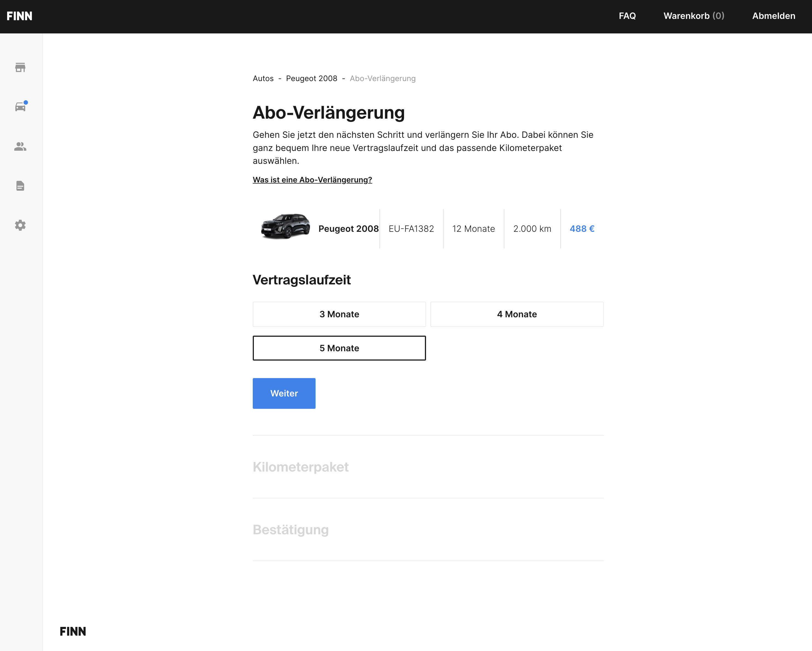Expand the Kilometerpaket section
This screenshot has width=812, height=651.
point(300,467)
